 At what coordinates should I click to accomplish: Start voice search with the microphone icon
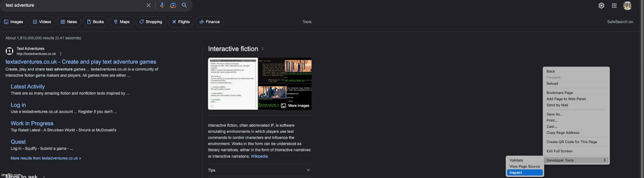162,5
